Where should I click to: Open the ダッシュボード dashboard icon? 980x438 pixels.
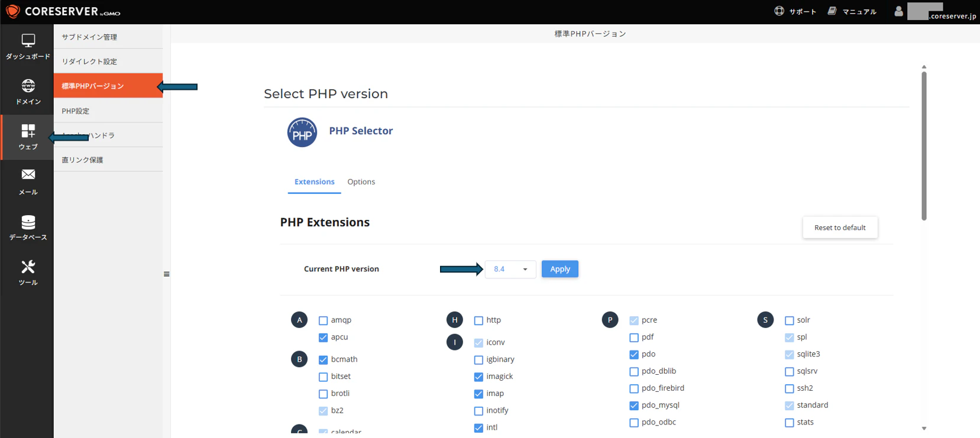pyautogui.click(x=28, y=41)
